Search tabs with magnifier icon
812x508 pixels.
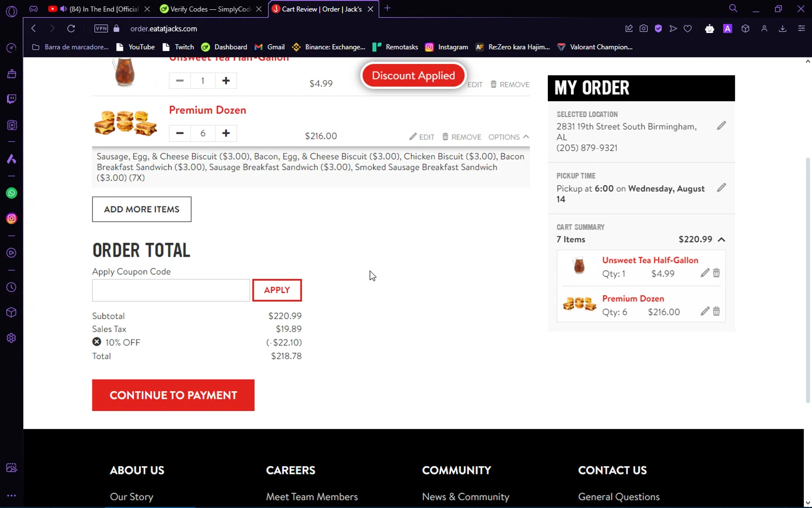tap(733, 8)
